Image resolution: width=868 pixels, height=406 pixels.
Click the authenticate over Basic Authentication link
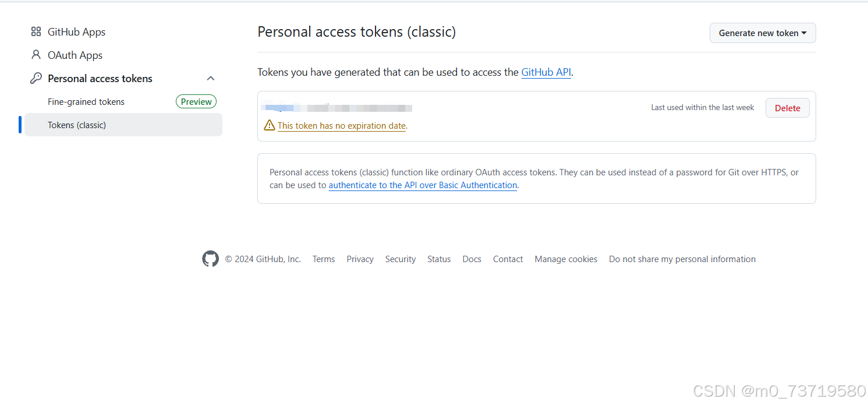(423, 185)
